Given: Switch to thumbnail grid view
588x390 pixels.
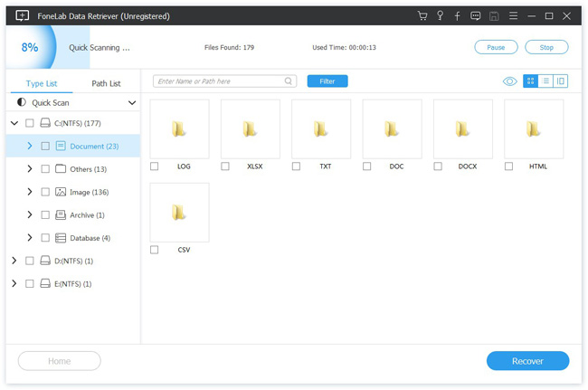Looking at the screenshot, I should click(530, 81).
